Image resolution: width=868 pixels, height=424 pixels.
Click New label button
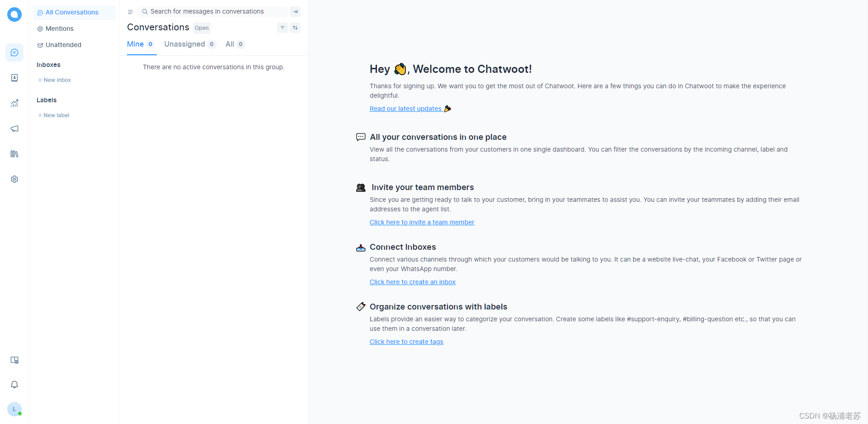53,115
